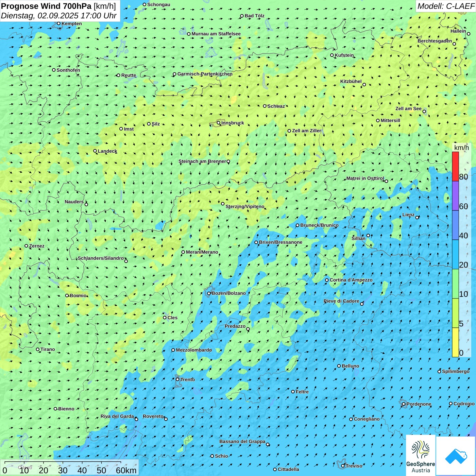Select the Schlanders/Silandro label

pyautogui.click(x=101, y=258)
